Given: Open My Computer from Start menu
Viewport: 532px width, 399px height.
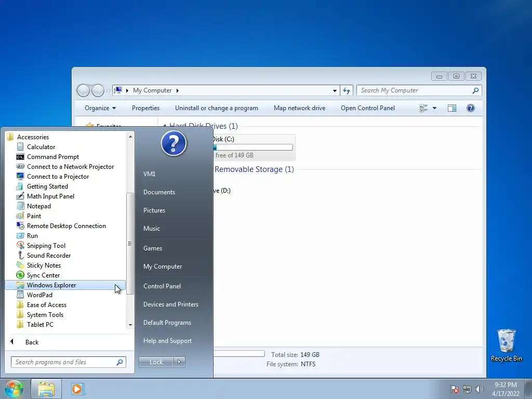Looking at the screenshot, I should 163,267.
